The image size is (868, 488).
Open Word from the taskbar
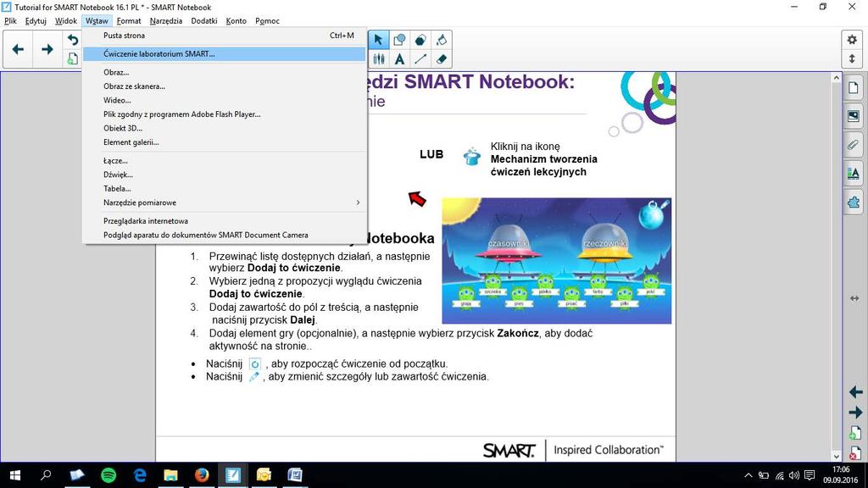point(295,475)
